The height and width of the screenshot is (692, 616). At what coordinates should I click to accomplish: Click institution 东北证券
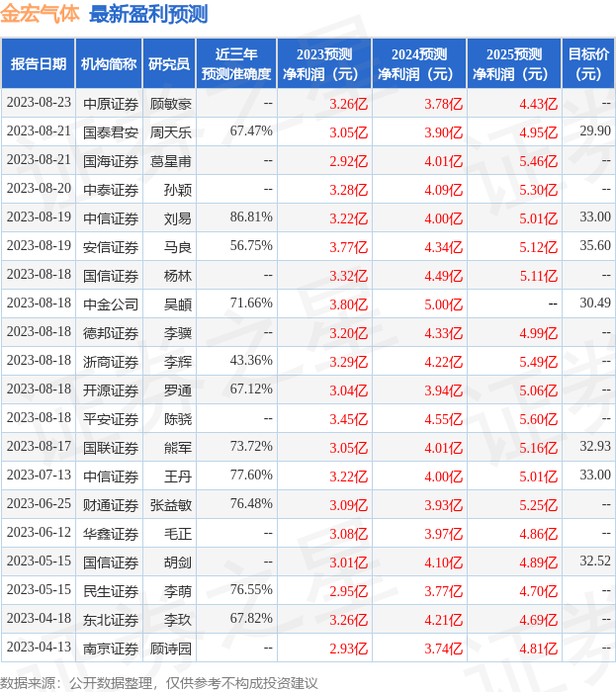pyautogui.click(x=111, y=620)
